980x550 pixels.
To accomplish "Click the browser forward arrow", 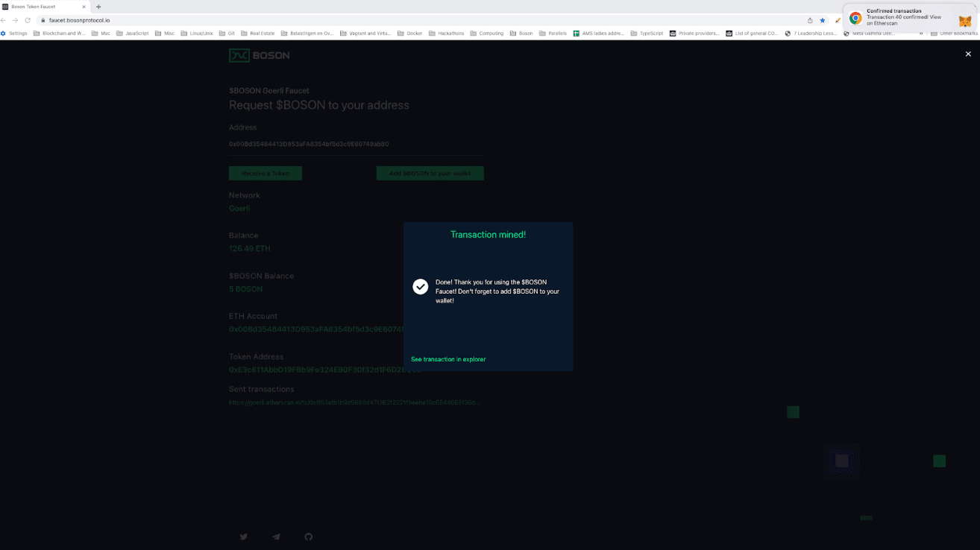I will point(15,20).
